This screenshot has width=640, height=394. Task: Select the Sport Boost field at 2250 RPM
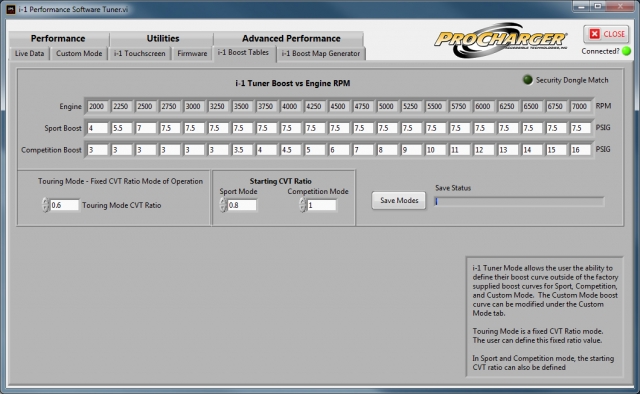[x=121, y=128]
